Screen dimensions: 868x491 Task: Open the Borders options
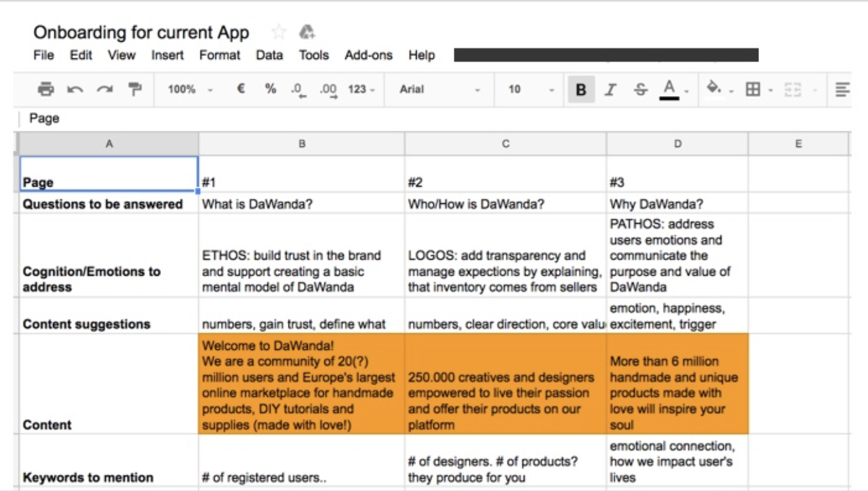[x=753, y=90]
